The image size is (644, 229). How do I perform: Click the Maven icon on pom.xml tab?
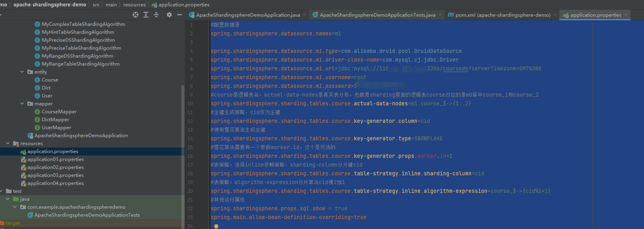click(451, 15)
